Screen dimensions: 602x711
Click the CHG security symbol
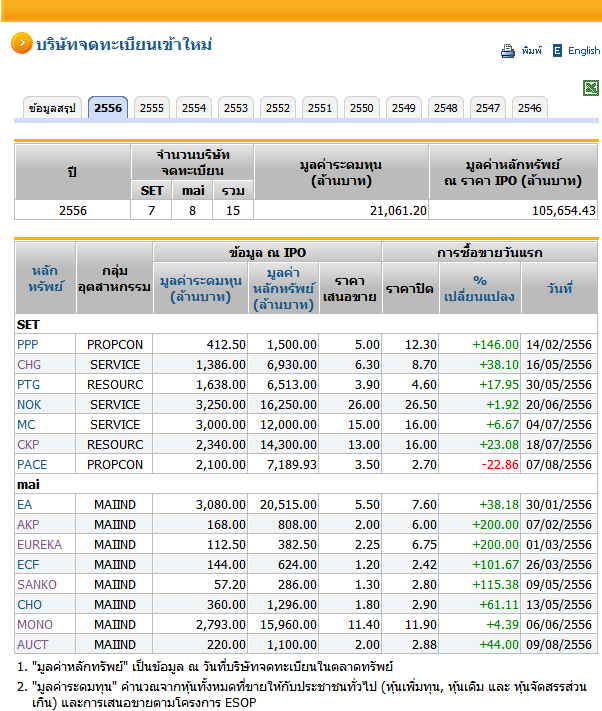coord(29,364)
